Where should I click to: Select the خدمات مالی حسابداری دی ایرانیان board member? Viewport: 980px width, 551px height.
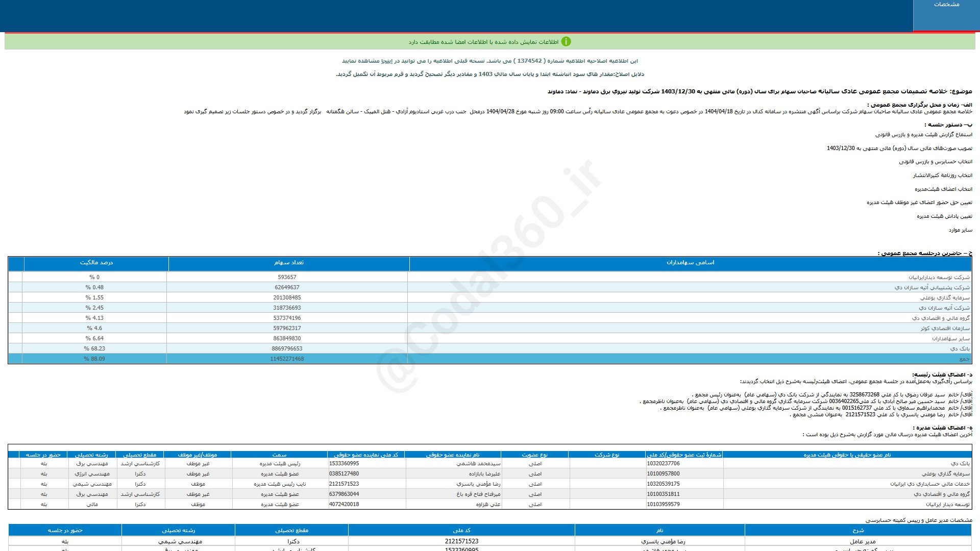pyautogui.click(x=930, y=484)
